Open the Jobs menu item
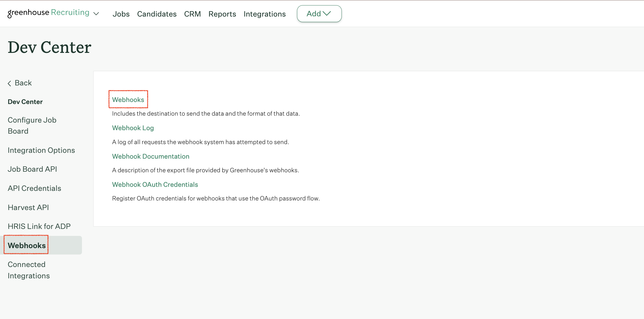 (121, 14)
